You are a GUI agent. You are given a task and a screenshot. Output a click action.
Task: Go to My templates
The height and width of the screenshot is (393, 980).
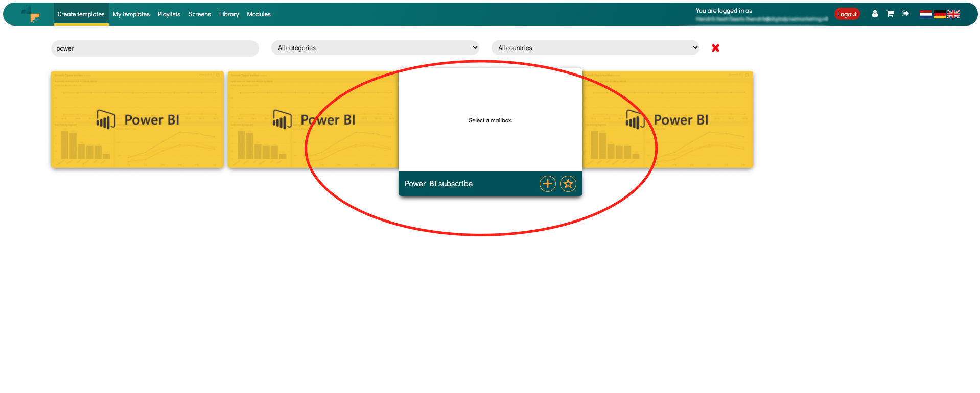pyautogui.click(x=131, y=14)
